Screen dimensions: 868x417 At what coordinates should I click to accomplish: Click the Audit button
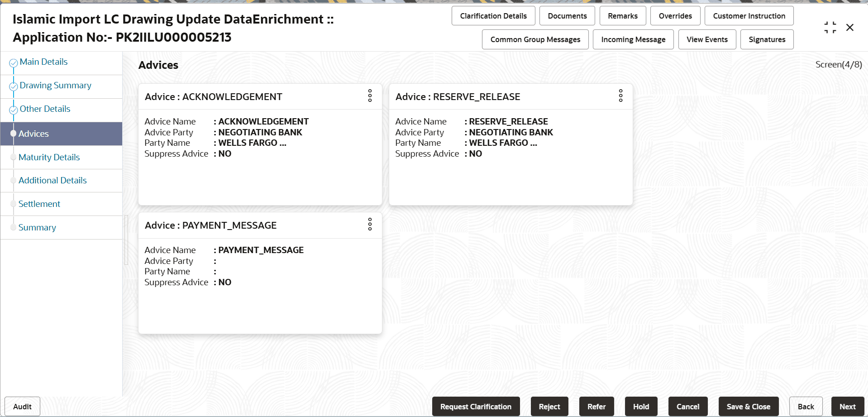click(x=22, y=407)
